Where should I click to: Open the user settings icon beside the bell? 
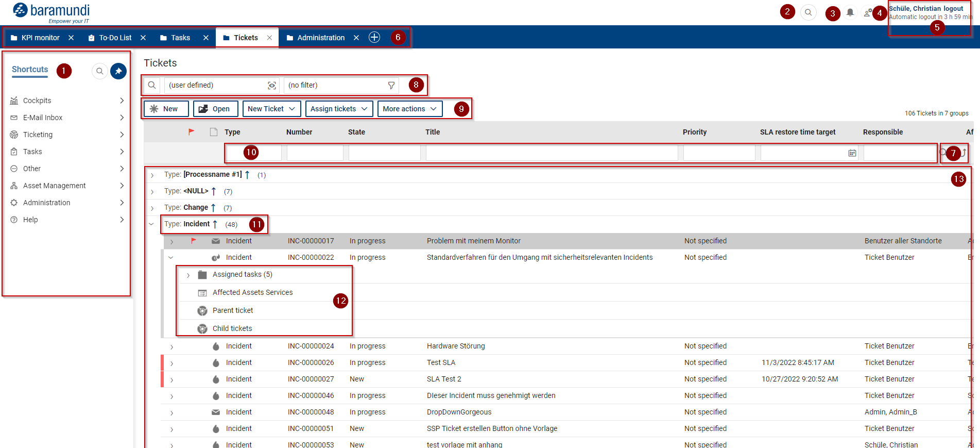(x=868, y=12)
